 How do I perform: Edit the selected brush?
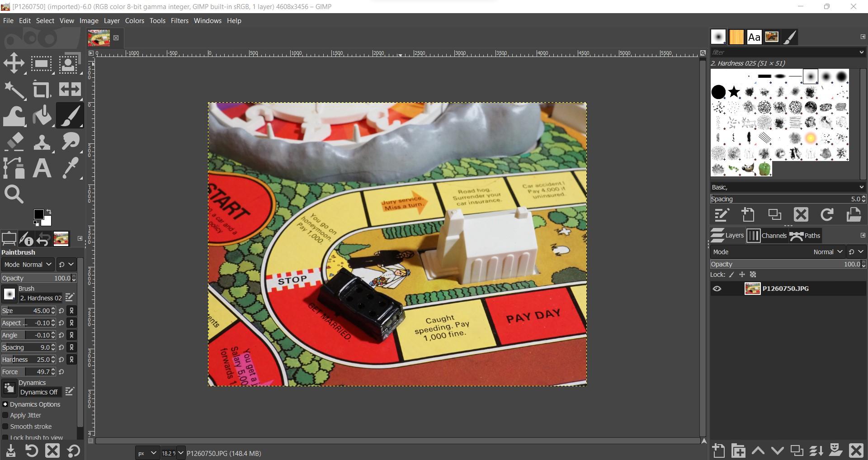722,214
